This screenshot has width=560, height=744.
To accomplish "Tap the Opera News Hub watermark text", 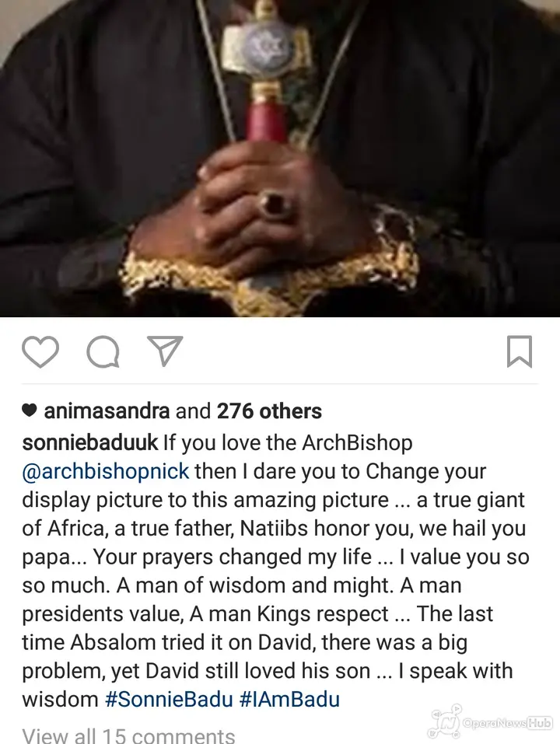I will (x=508, y=723).
